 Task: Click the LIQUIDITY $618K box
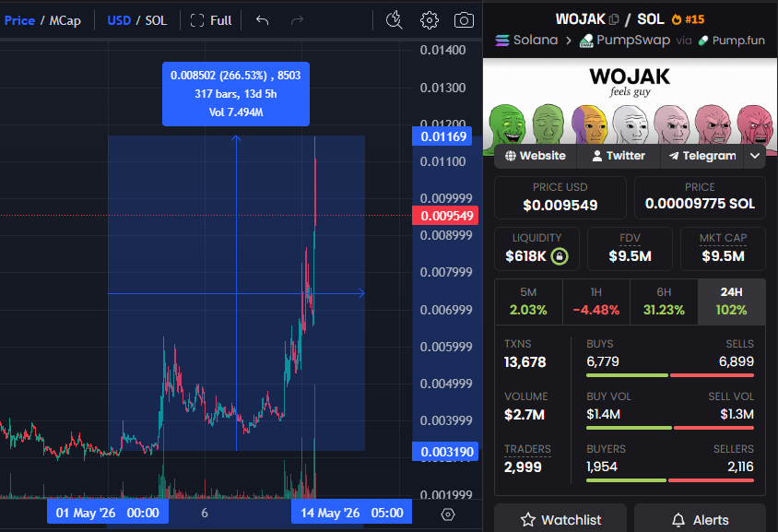coord(536,249)
